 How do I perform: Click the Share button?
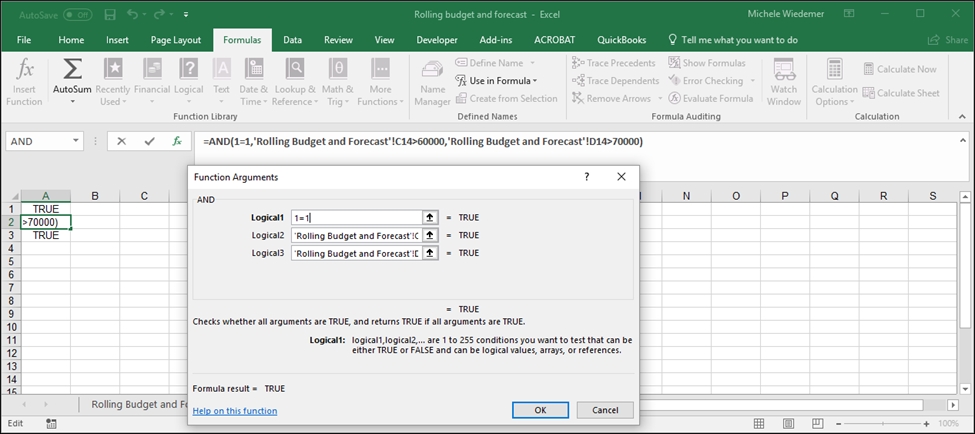tap(948, 40)
